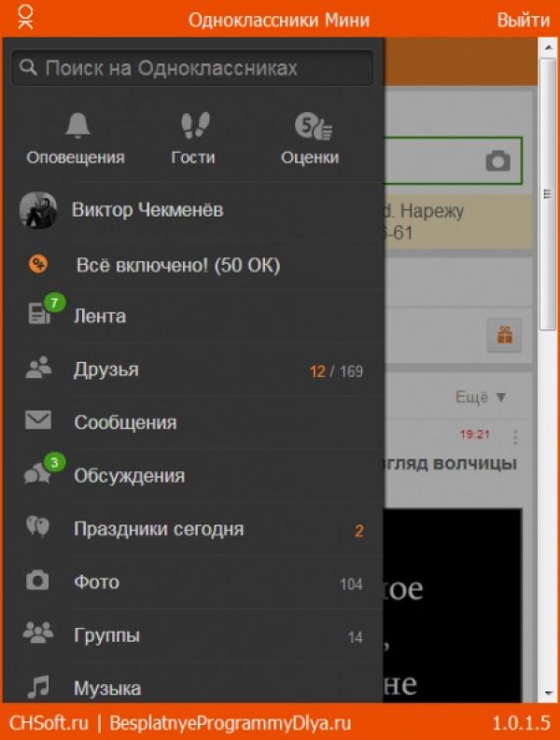Viewport: 560px width, 740px height.
Task: Open the Оценки thumbs-up icon
Action: 313,126
